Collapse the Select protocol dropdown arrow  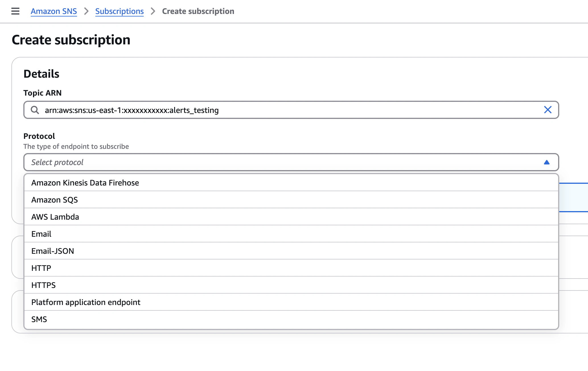pyautogui.click(x=546, y=162)
